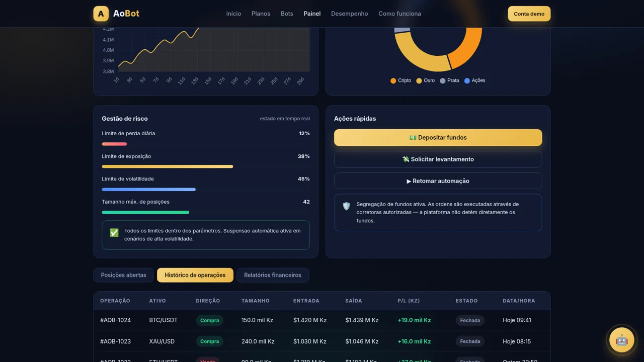This screenshot has height=362, width=644.
Task: Click the orange Cripto legend dot
Action: point(393,81)
